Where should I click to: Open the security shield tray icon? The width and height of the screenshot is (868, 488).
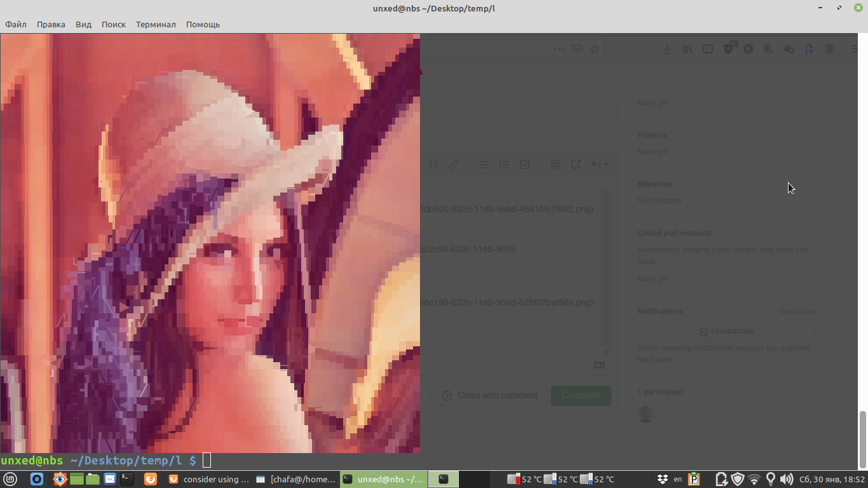tap(738, 479)
